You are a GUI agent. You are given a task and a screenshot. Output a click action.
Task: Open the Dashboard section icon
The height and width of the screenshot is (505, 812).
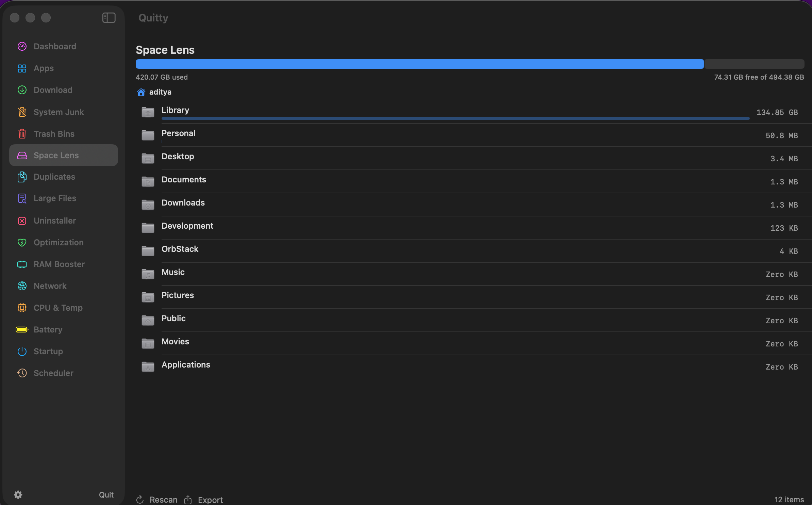pos(22,46)
